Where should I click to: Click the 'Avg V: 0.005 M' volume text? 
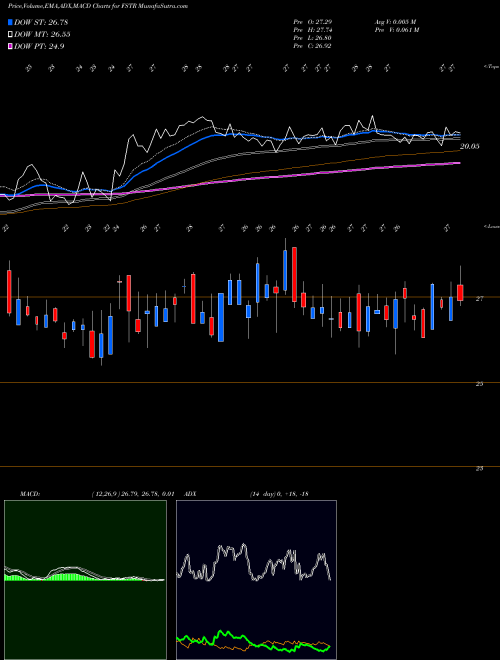(x=395, y=22)
